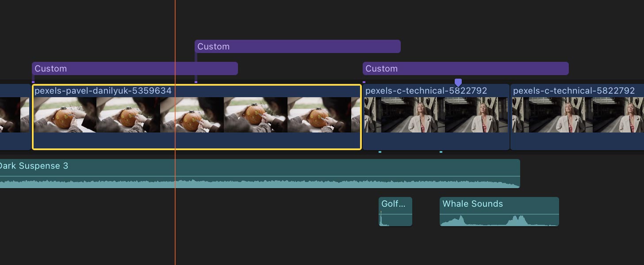Click the partially visible clip left of the pumpkin clip
The height and width of the screenshot is (265, 644).
[x=15, y=117]
